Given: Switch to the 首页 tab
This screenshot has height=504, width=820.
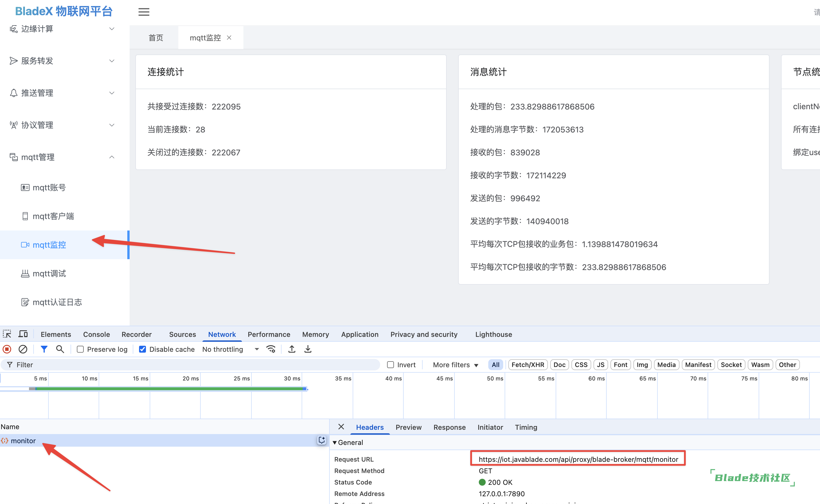Looking at the screenshot, I should tap(156, 38).
